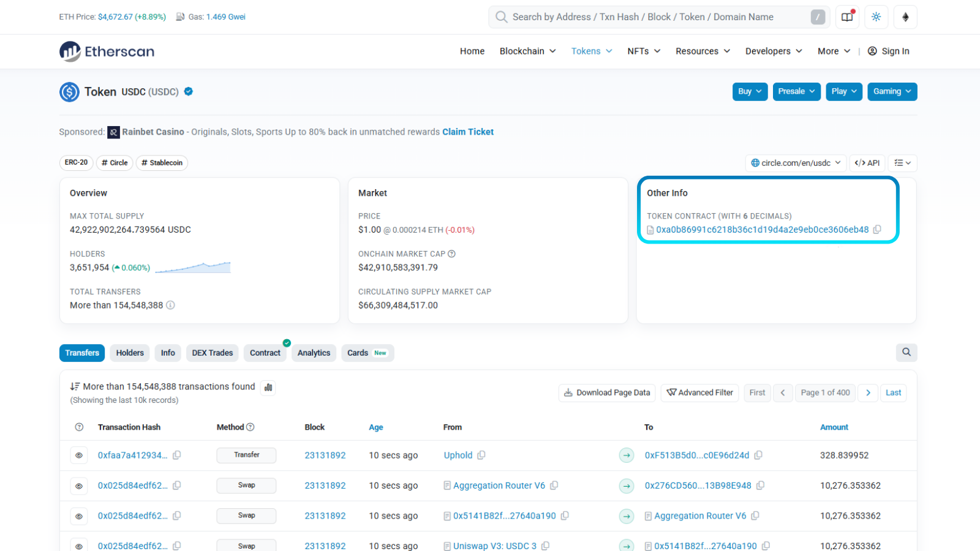This screenshot has height=551, width=980.
Task: Open block 23131892 in Uphold row
Action: [x=325, y=455]
